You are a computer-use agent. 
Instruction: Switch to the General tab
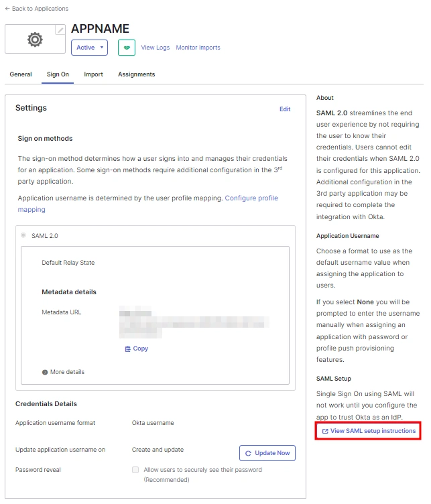(x=21, y=74)
